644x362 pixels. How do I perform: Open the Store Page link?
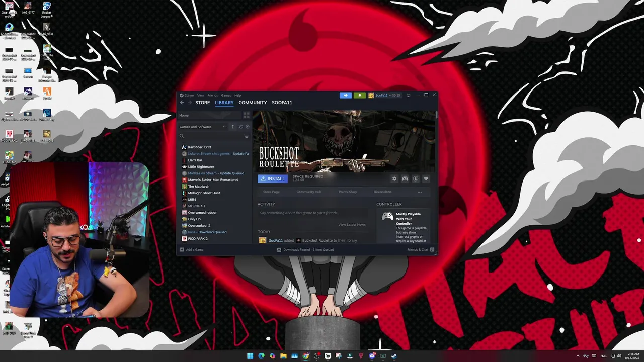coord(271,192)
